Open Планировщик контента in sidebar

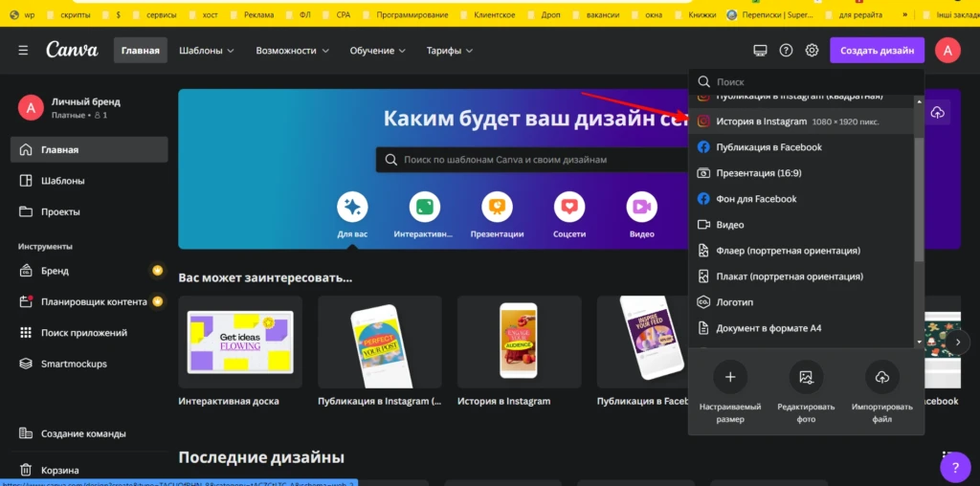89,301
